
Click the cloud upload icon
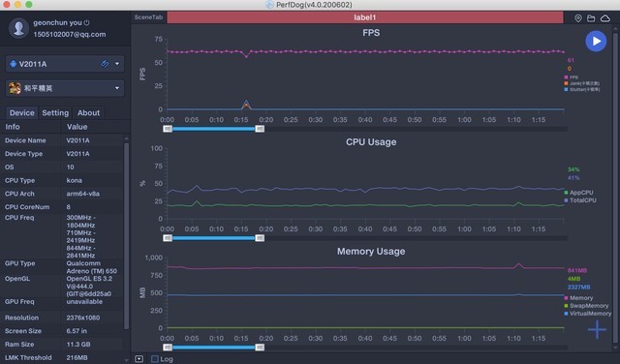pyautogui.click(x=604, y=18)
